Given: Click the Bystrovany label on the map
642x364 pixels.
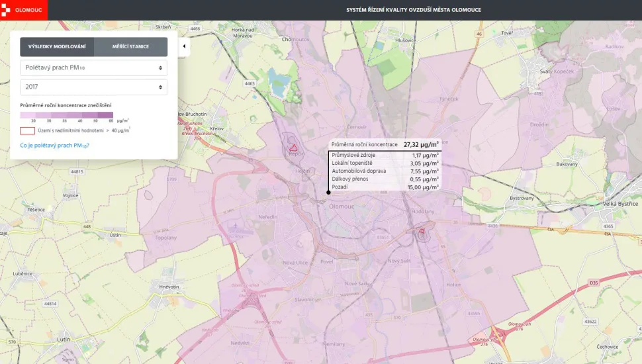Looking at the screenshot, I should point(522,198).
